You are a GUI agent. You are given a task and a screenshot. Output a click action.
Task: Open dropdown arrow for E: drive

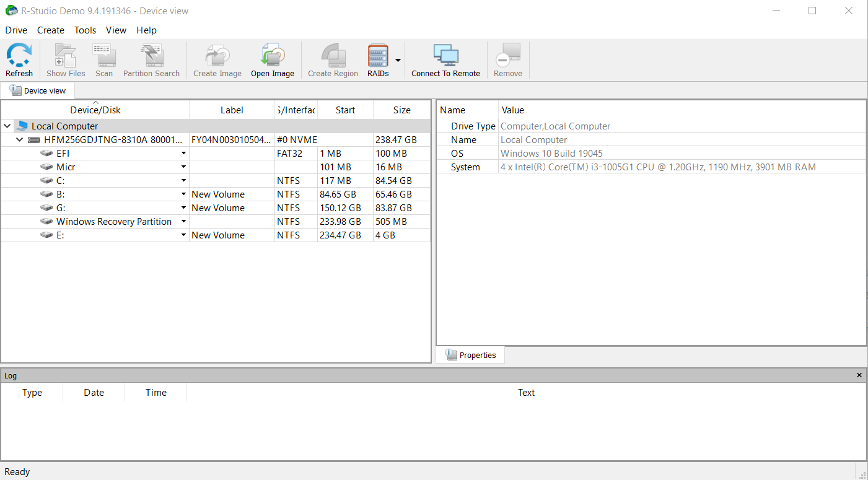(183, 235)
